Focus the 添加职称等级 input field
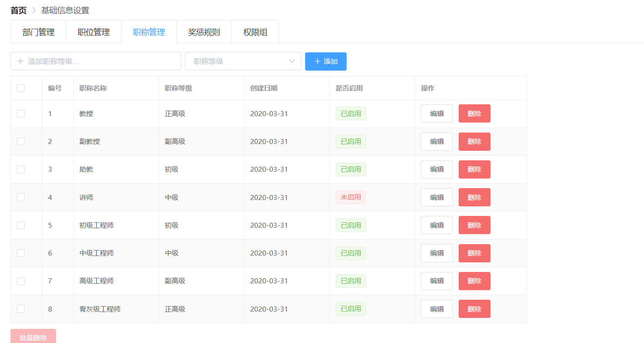 96,61
